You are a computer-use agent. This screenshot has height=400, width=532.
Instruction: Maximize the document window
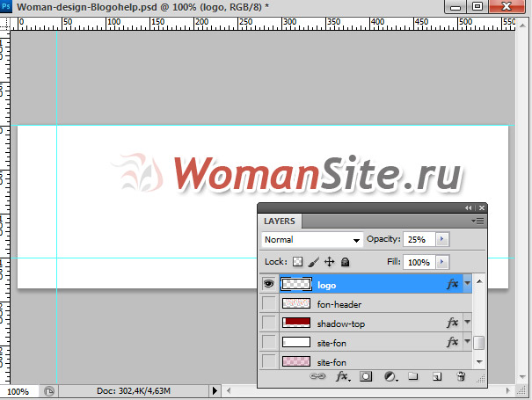pyautogui.click(x=477, y=6)
